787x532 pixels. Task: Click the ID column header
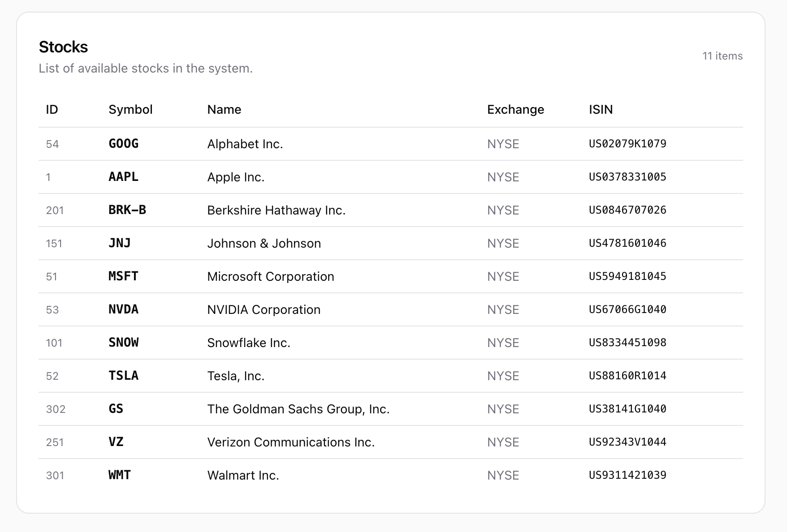point(52,110)
